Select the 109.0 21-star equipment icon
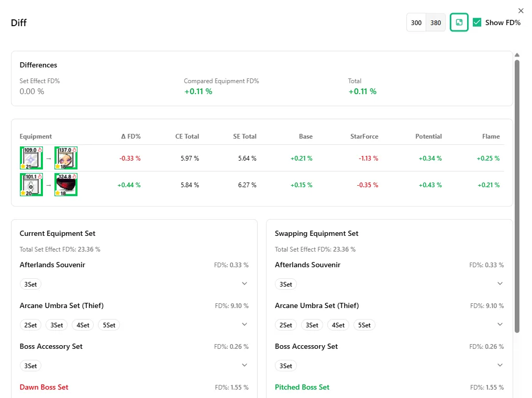 pyautogui.click(x=31, y=158)
